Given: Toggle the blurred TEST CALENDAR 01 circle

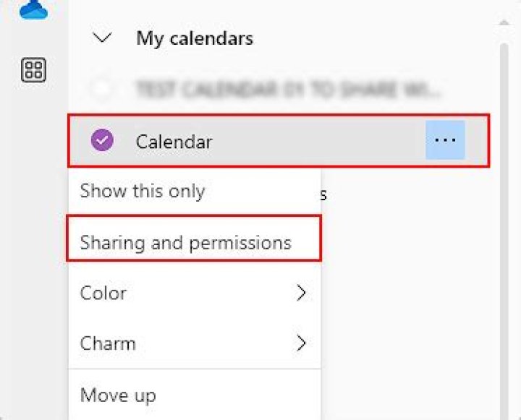Looking at the screenshot, I should pos(103,90).
